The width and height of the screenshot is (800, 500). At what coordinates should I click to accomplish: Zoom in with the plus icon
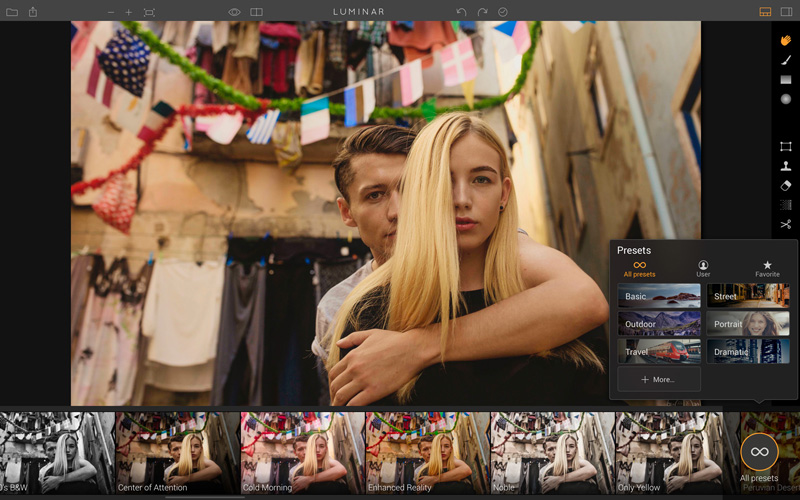click(x=129, y=12)
